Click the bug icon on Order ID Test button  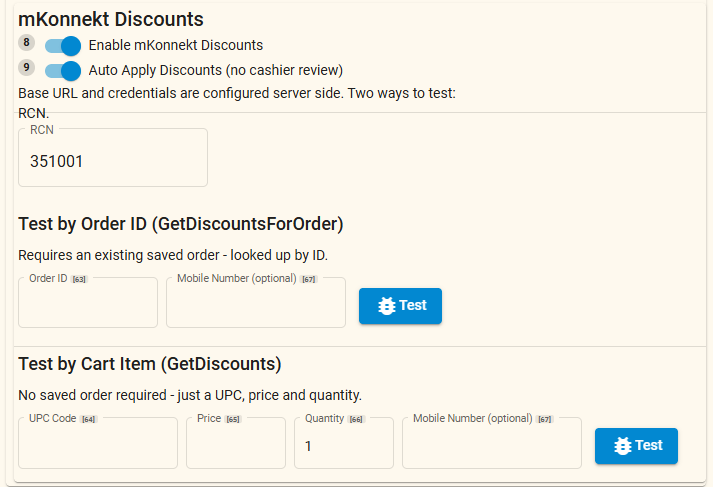pos(387,306)
